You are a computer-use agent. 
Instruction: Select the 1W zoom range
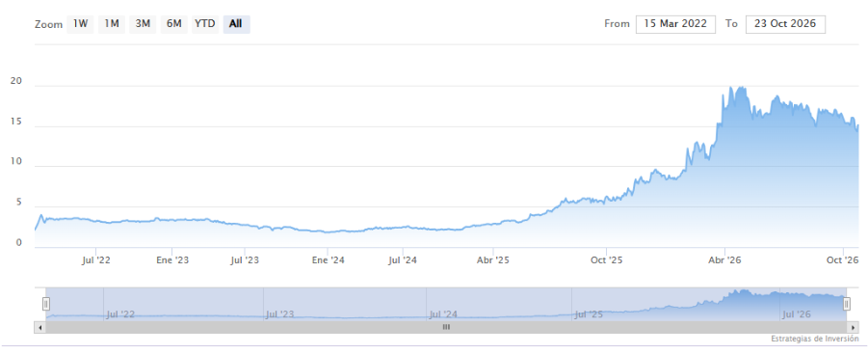(x=80, y=24)
